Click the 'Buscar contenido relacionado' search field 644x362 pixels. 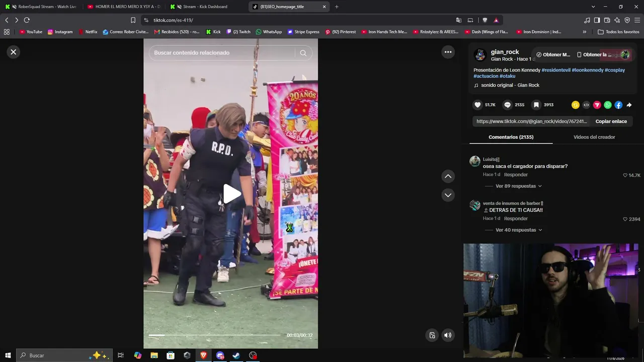222,53
